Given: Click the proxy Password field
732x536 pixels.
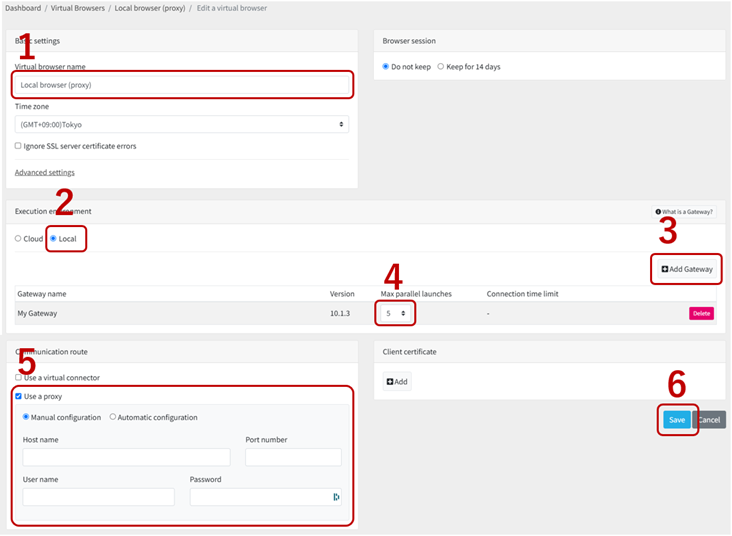Looking at the screenshot, I should (266, 497).
